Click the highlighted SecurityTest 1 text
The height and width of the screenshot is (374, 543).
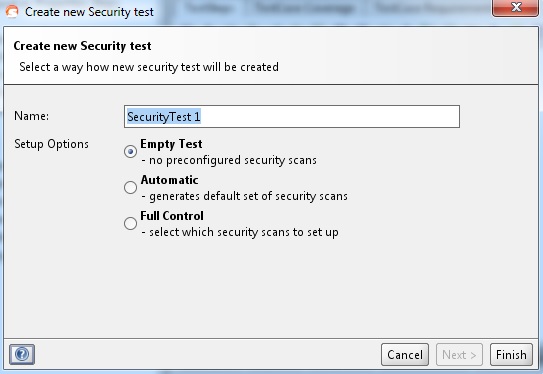pos(164,117)
